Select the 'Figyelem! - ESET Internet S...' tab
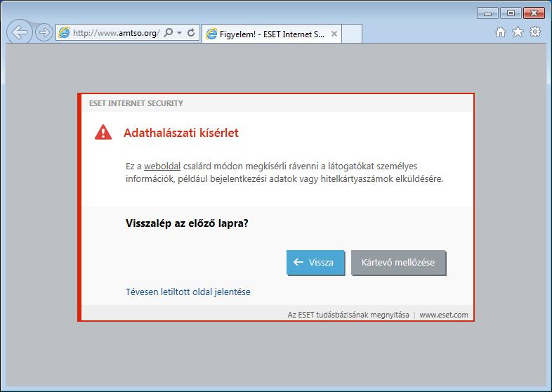The height and width of the screenshot is (392, 552). point(271,34)
